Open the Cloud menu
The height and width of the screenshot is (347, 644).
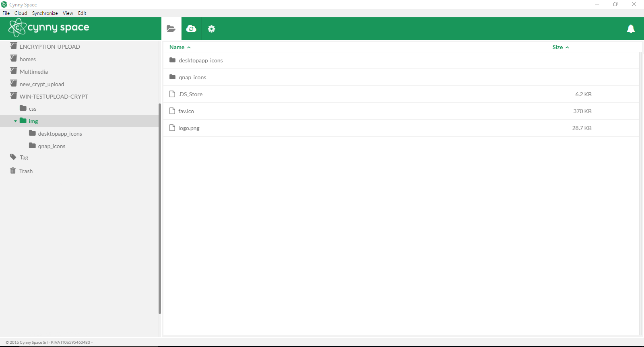point(21,13)
